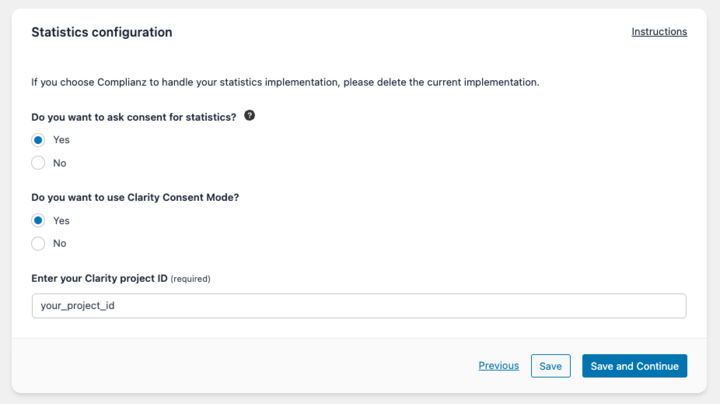Choose No radio for Clarity Consent Mode

[x=38, y=243]
